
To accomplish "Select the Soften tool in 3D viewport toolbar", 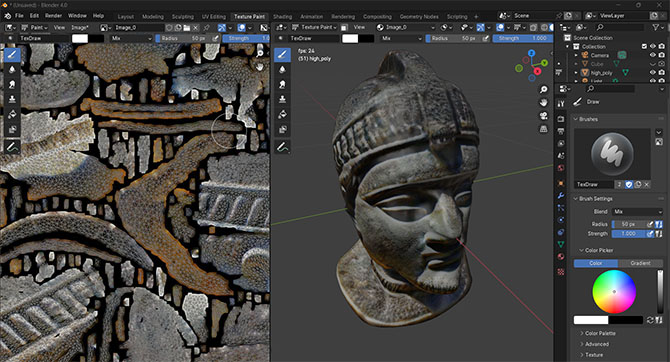I will [282, 69].
